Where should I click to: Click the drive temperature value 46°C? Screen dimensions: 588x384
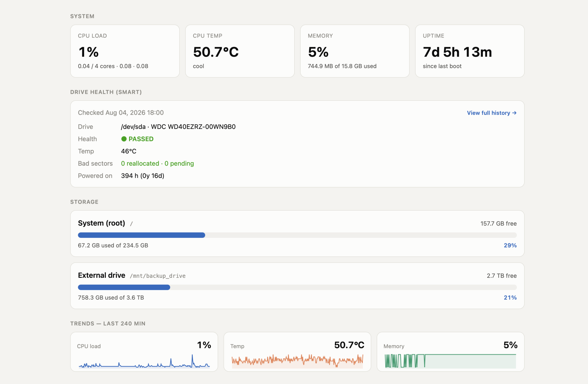click(x=128, y=151)
